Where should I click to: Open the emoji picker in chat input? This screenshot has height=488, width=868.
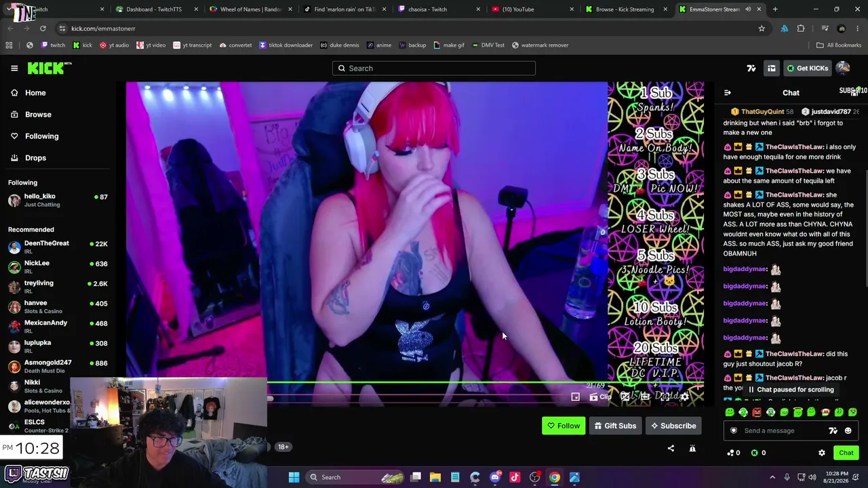[x=848, y=430]
